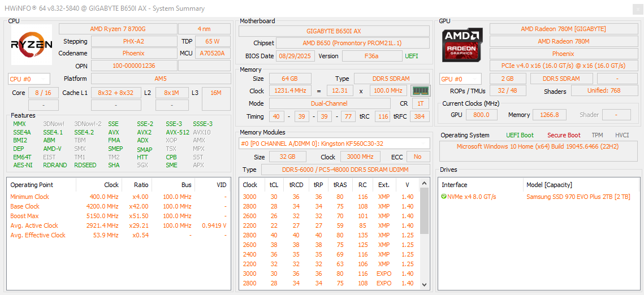Select the Base Clock row
The height and width of the screenshot is (295, 644).
click(x=119, y=206)
